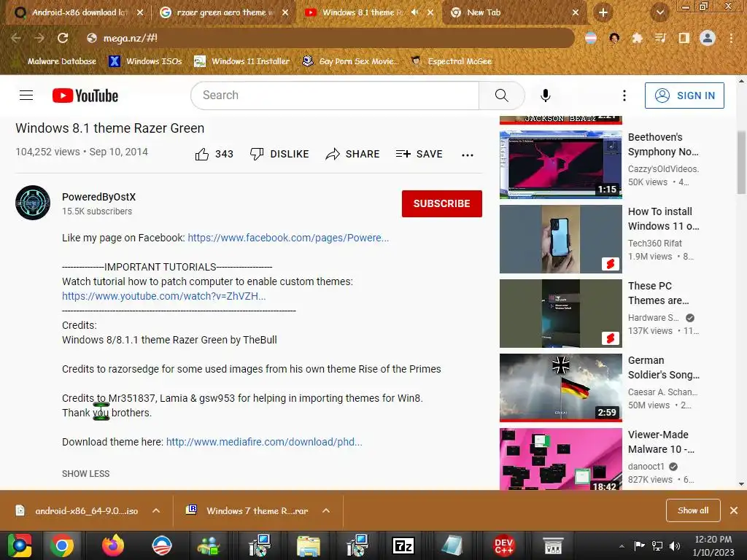Save video to a playlist

point(419,154)
